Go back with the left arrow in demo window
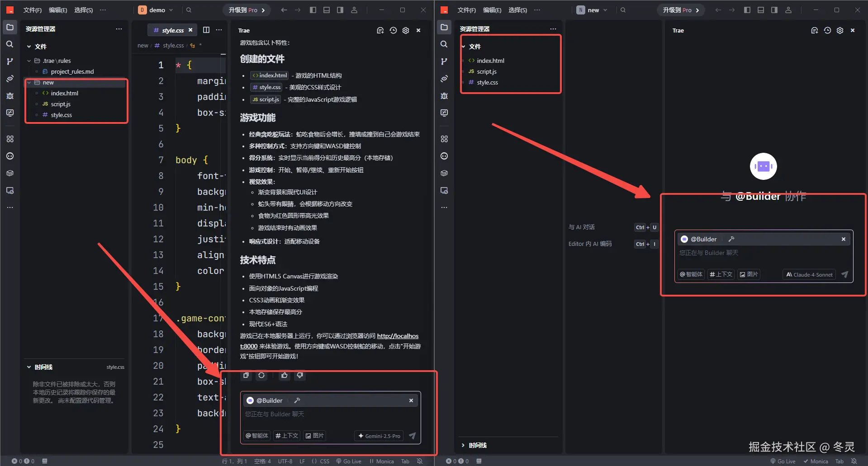The image size is (868, 466). [284, 10]
